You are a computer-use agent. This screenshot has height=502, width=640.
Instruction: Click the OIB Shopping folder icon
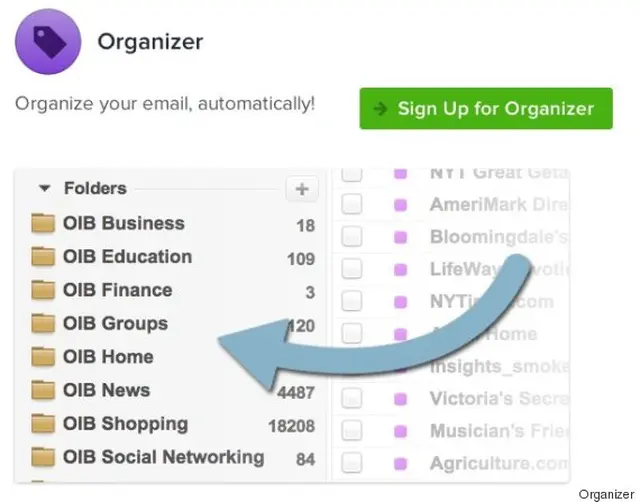coord(43,424)
